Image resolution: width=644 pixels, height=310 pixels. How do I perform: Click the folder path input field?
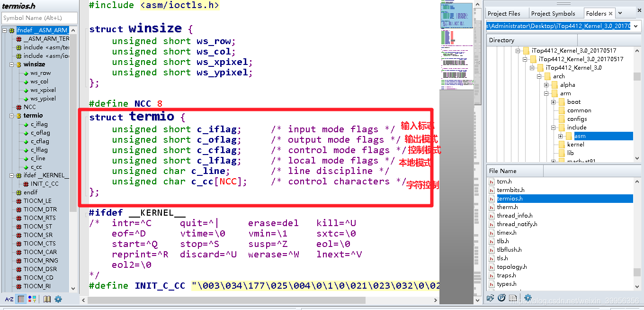click(x=559, y=26)
